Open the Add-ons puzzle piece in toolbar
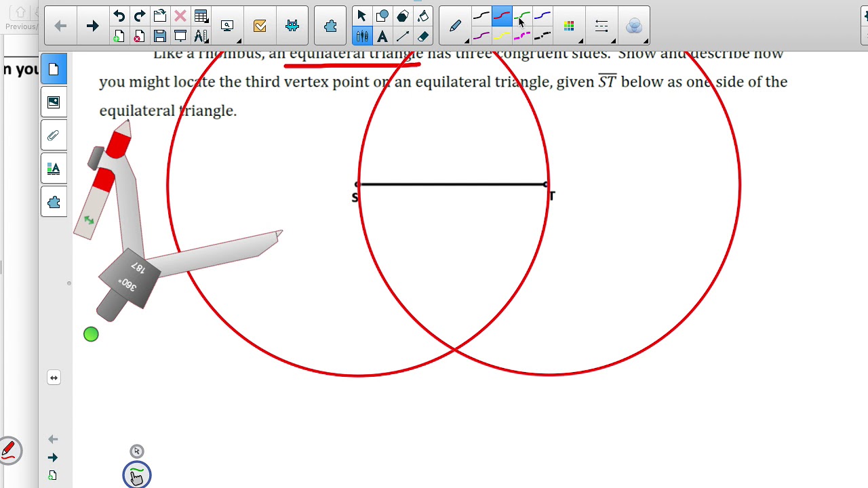This screenshot has height=488, width=868. point(330,26)
